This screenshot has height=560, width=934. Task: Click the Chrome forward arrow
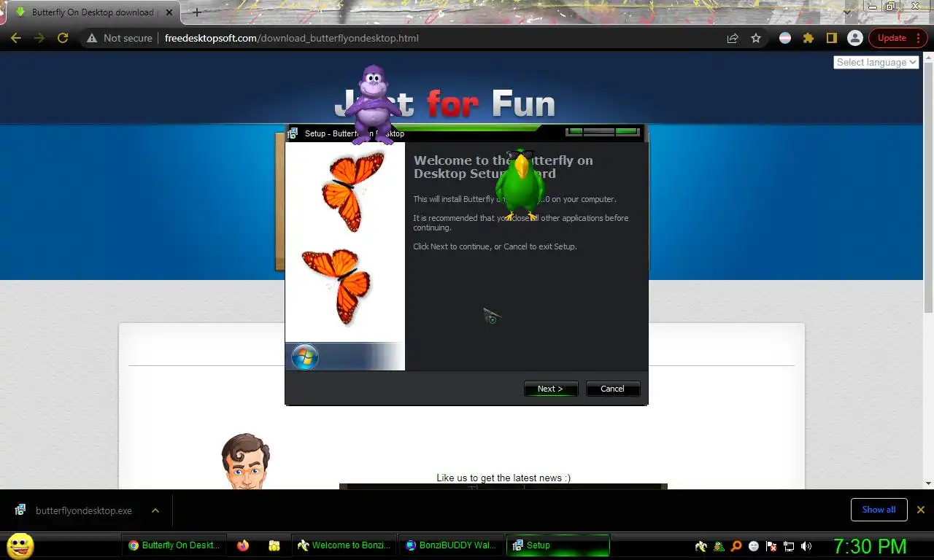click(x=39, y=38)
